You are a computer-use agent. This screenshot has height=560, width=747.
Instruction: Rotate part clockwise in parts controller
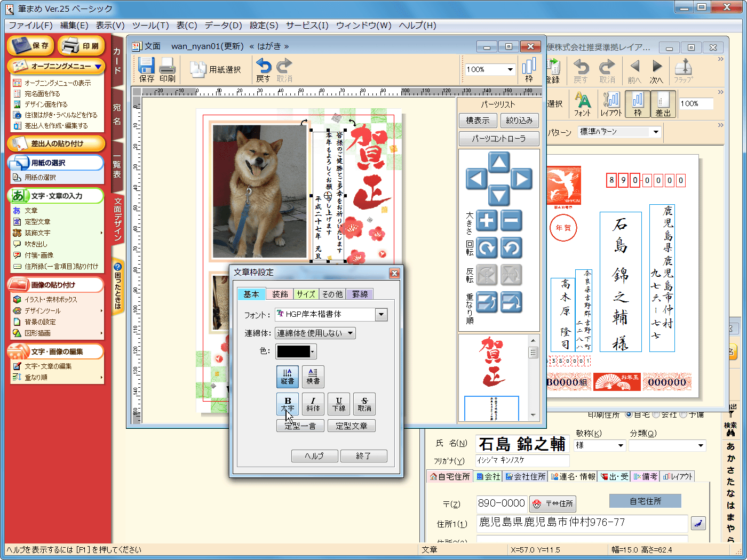[x=487, y=248]
